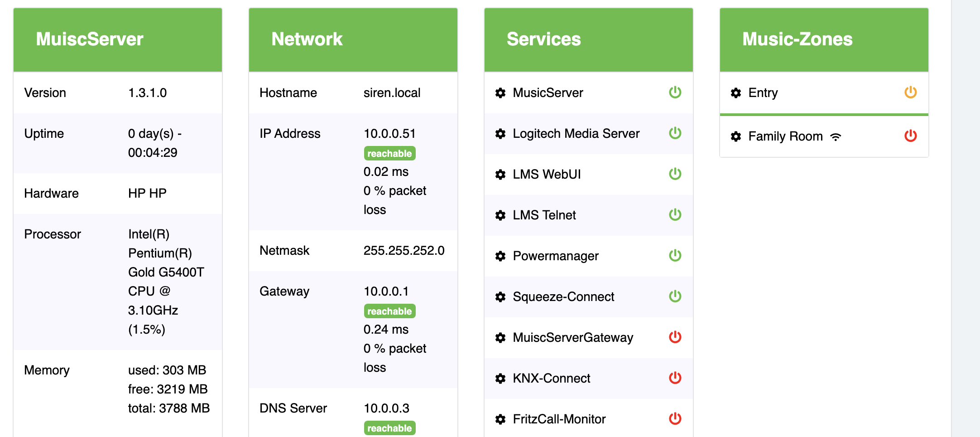The image size is (980, 437).
Task: Open KNX-Connect settings gear
Action: tap(500, 379)
